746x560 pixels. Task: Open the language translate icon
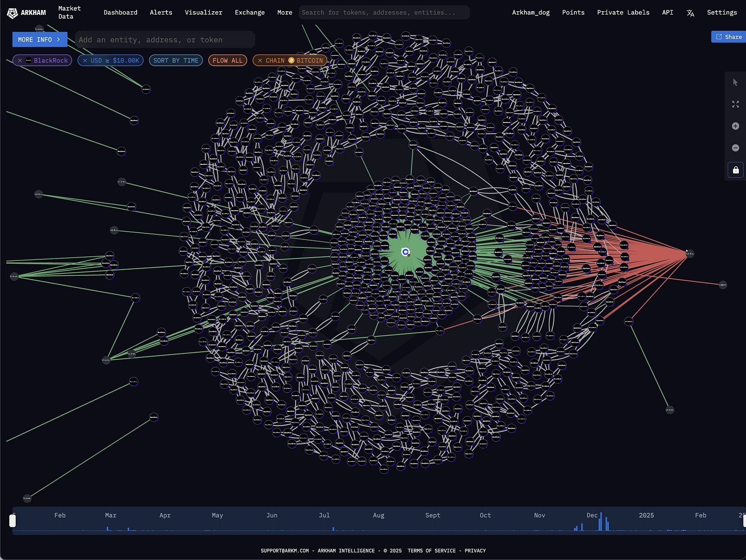click(691, 13)
